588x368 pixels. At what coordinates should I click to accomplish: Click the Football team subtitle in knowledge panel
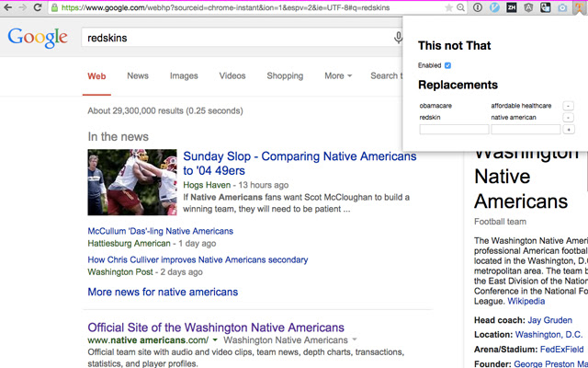click(500, 222)
